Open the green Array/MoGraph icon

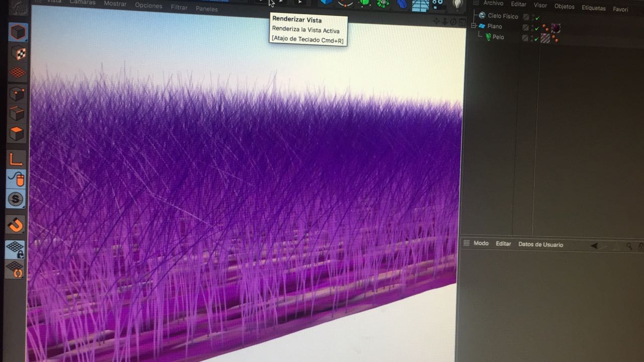383,4
